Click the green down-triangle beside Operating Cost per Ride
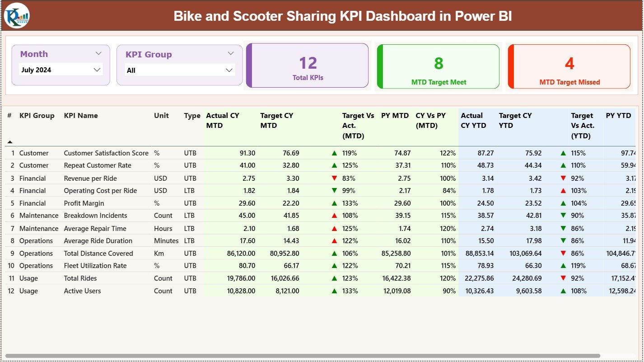The height and width of the screenshot is (362, 644). pyautogui.click(x=335, y=190)
